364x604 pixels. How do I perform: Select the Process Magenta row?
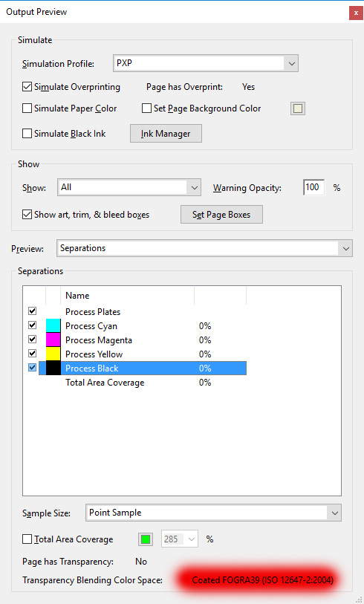[x=143, y=340]
